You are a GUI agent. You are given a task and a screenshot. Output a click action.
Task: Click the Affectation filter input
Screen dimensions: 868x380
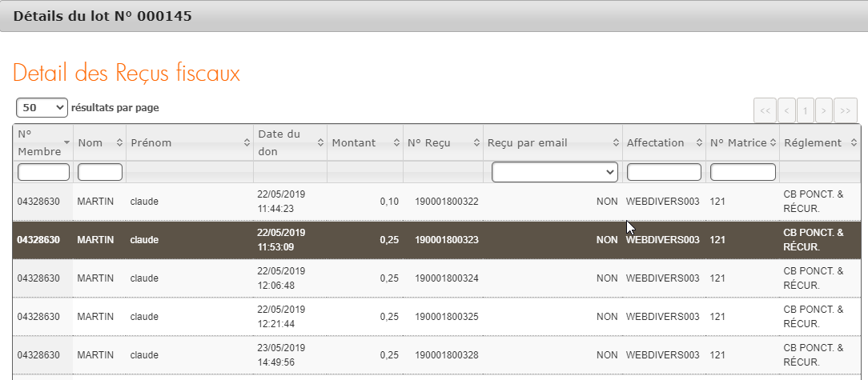click(x=664, y=172)
